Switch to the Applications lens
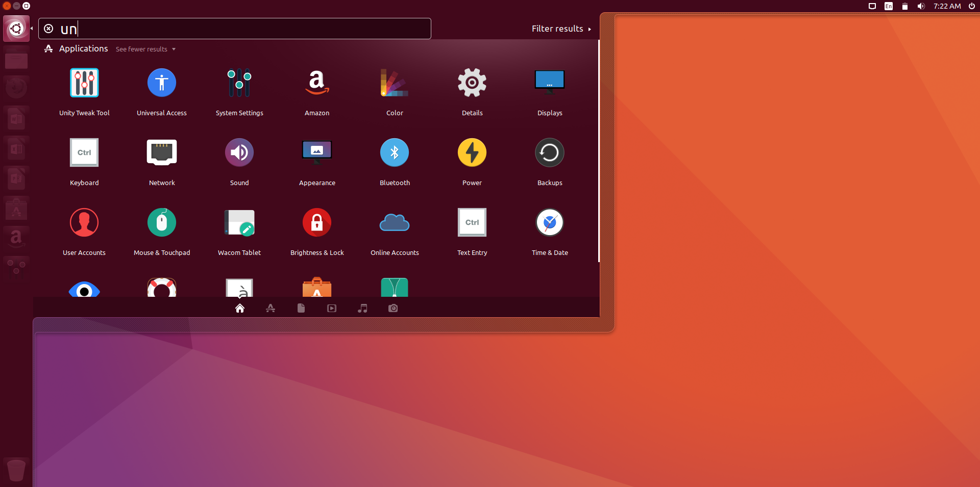The image size is (980, 487). click(271, 308)
